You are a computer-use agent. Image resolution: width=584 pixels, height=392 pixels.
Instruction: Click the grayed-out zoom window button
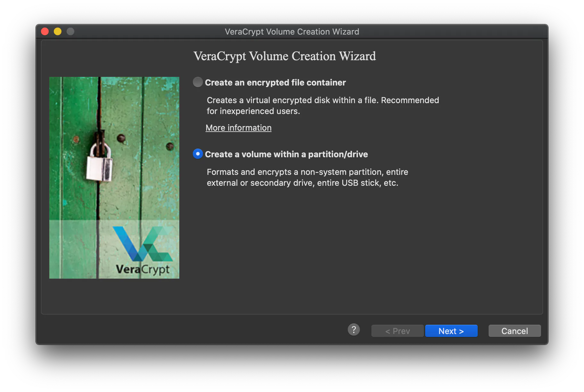click(70, 31)
